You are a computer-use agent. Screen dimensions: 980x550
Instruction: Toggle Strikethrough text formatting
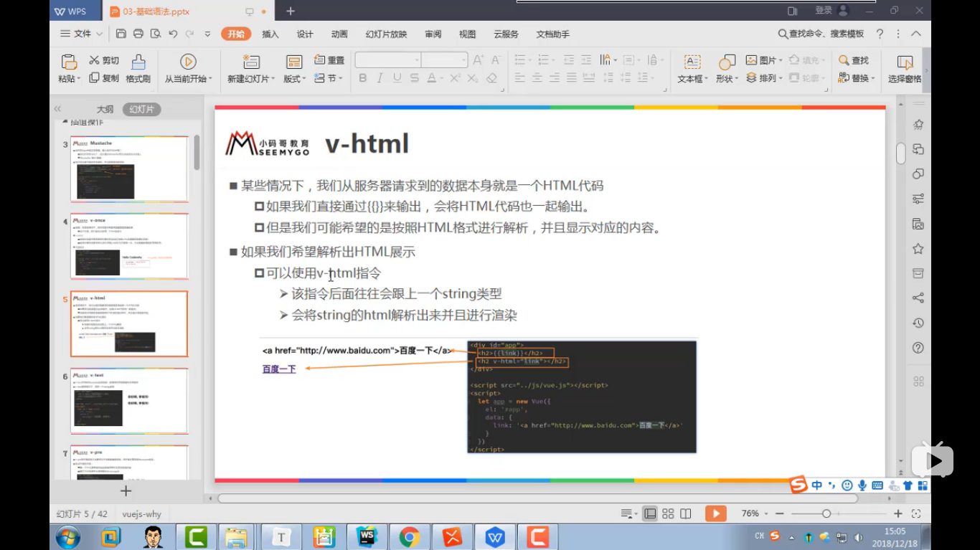point(414,78)
